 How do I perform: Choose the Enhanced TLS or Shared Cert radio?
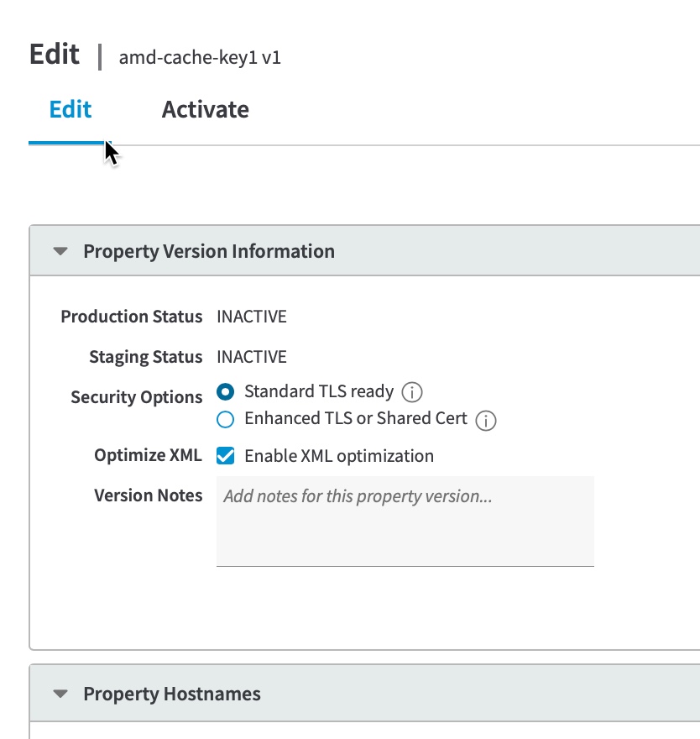pyautogui.click(x=225, y=419)
